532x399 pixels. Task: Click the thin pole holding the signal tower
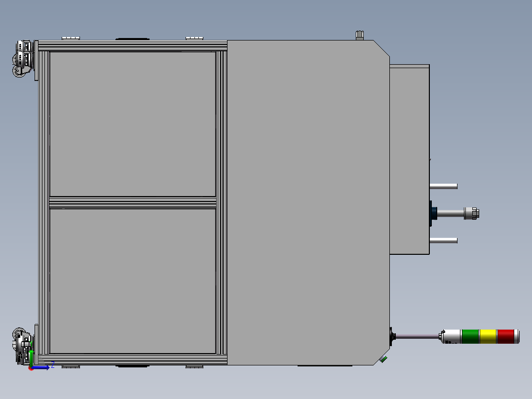click(x=418, y=336)
